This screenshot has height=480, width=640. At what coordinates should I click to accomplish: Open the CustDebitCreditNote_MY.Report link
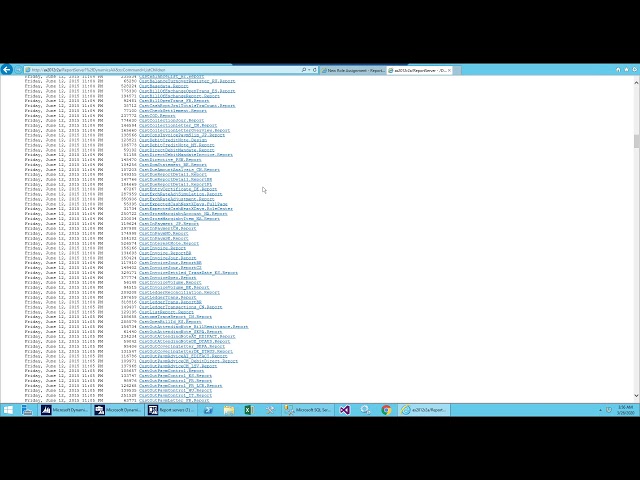[176, 145]
